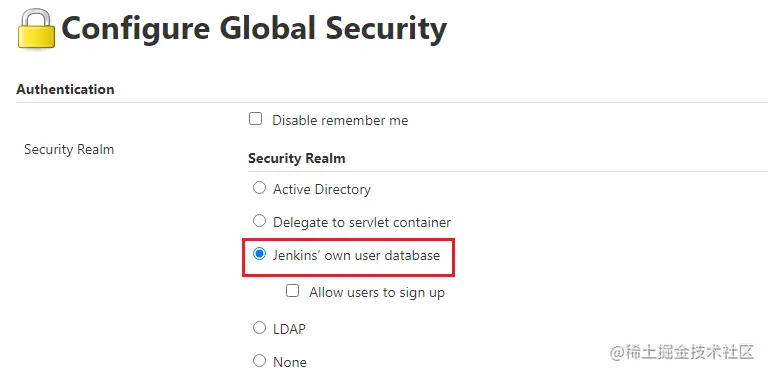The width and height of the screenshot is (768, 375).
Task: Choose the Delegate to servlet container radio button
Action: click(x=259, y=221)
